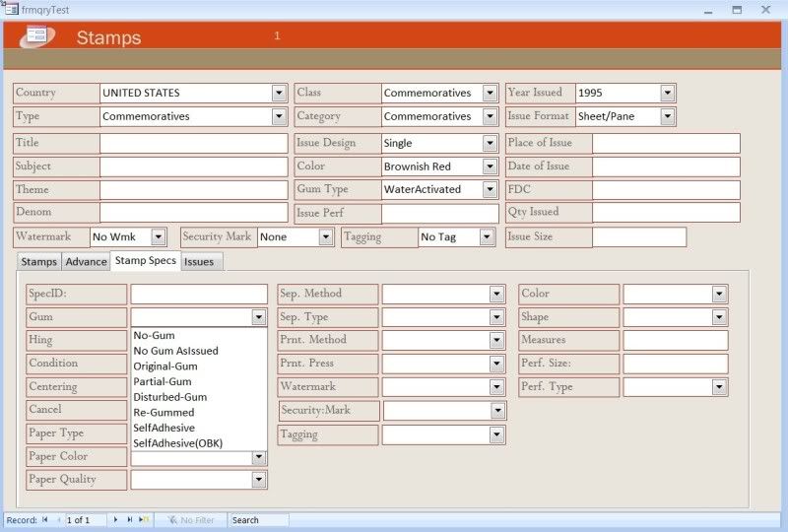Click the FDC input field
Screen dimensions: 788x532
(666, 190)
